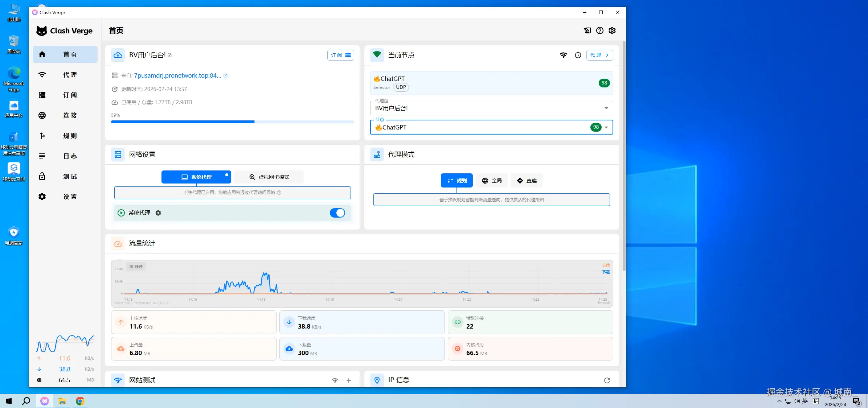Click the plus icon in 网站测试 card
Viewport: 868px width, 408px height.
pos(349,380)
